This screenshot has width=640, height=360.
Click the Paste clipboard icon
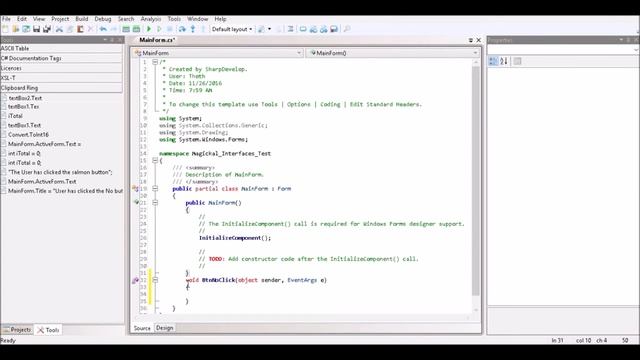coord(80,29)
